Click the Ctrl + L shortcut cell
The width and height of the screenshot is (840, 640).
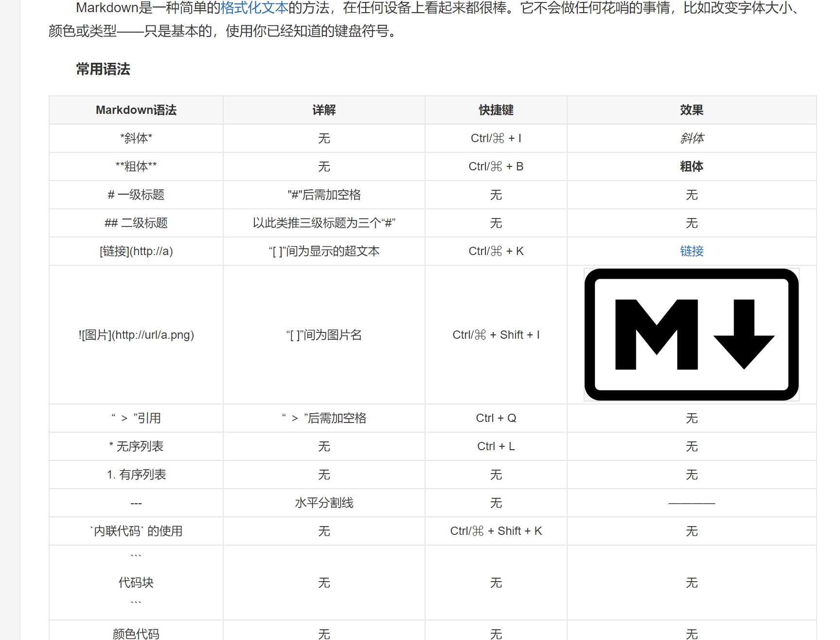click(x=496, y=446)
